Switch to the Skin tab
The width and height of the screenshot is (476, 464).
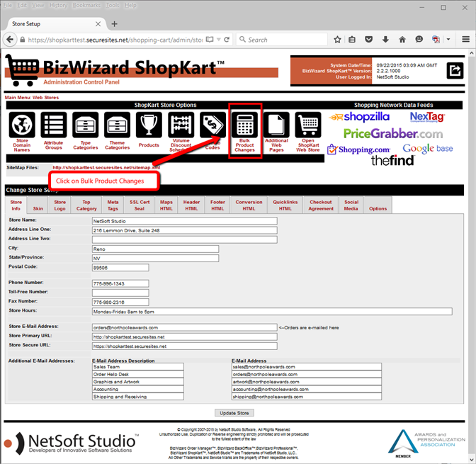pos(38,205)
